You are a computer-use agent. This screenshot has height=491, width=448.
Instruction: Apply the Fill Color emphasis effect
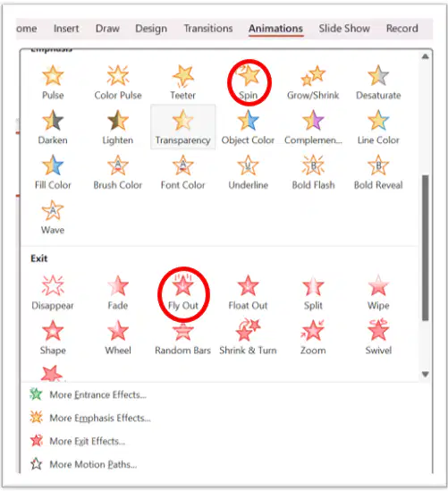click(x=53, y=173)
